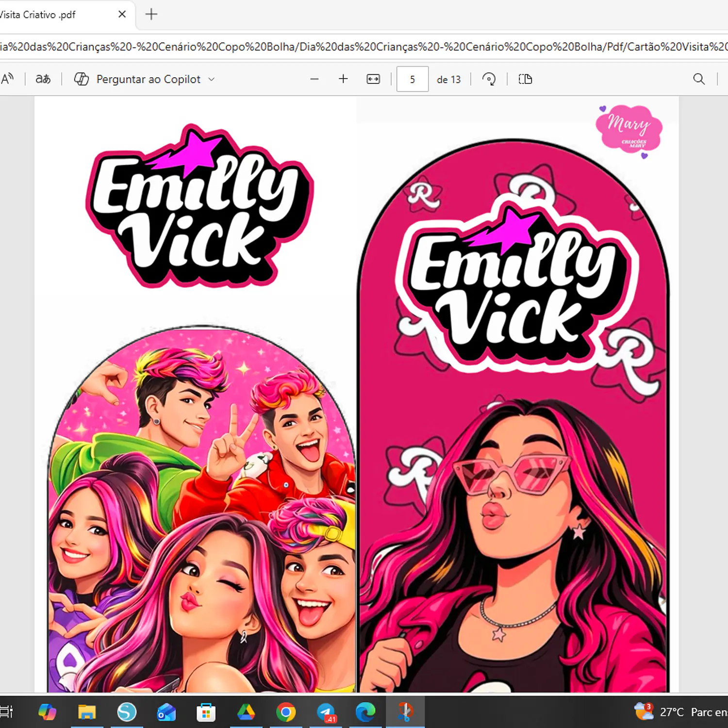Click the page number field showing 5
Image resolution: width=728 pixels, height=728 pixels.
413,79
